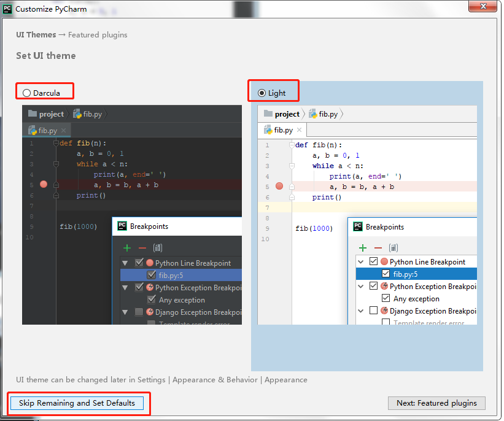
Task: Click the PyCharm logo in title bar
Action: (x=7, y=9)
